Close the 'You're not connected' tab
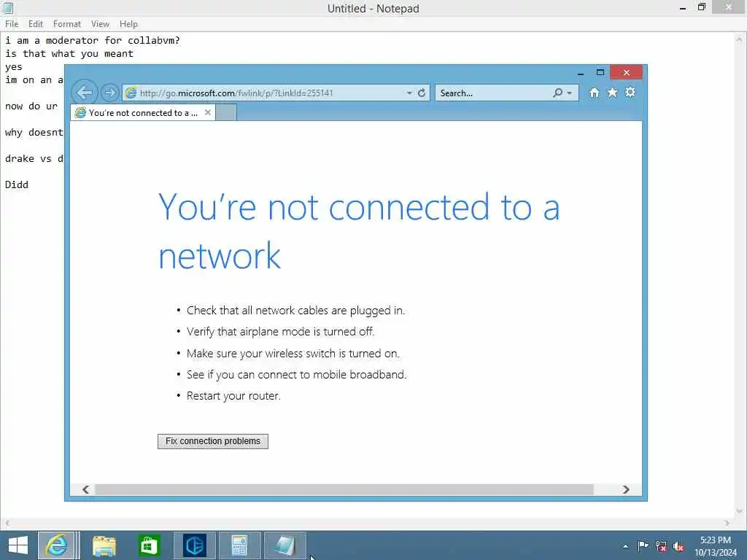 pyautogui.click(x=208, y=112)
